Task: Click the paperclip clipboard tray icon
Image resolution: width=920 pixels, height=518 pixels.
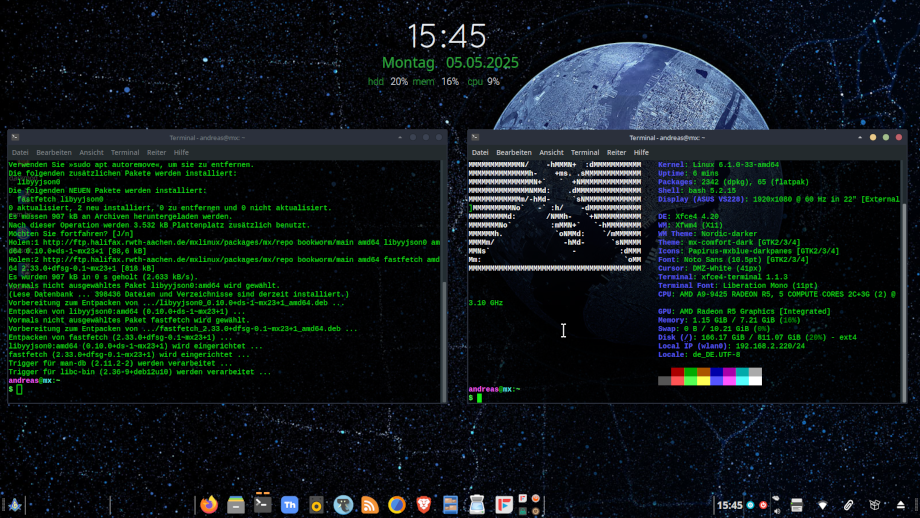Action: (848, 505)
